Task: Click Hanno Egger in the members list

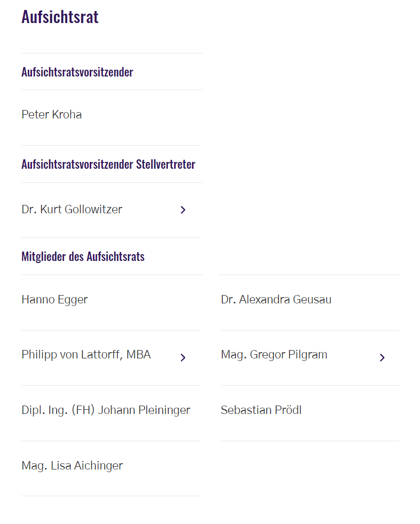Action: 55,300
